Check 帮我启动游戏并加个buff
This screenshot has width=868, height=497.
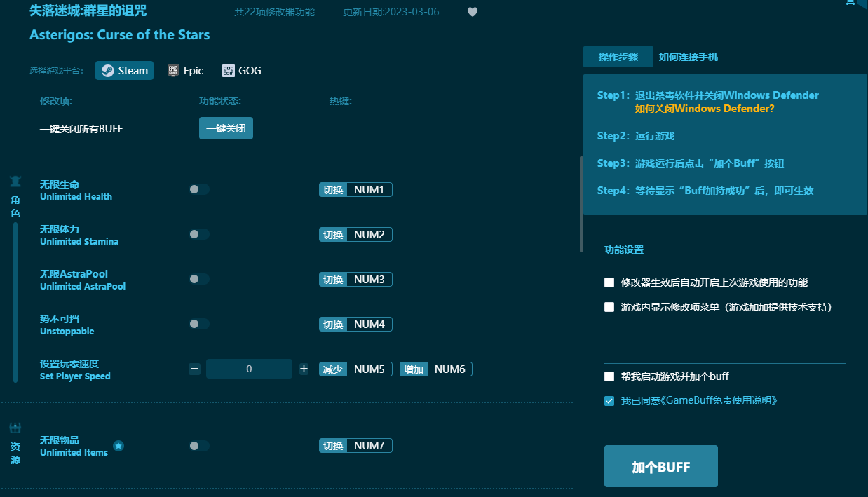pos(609,376)
